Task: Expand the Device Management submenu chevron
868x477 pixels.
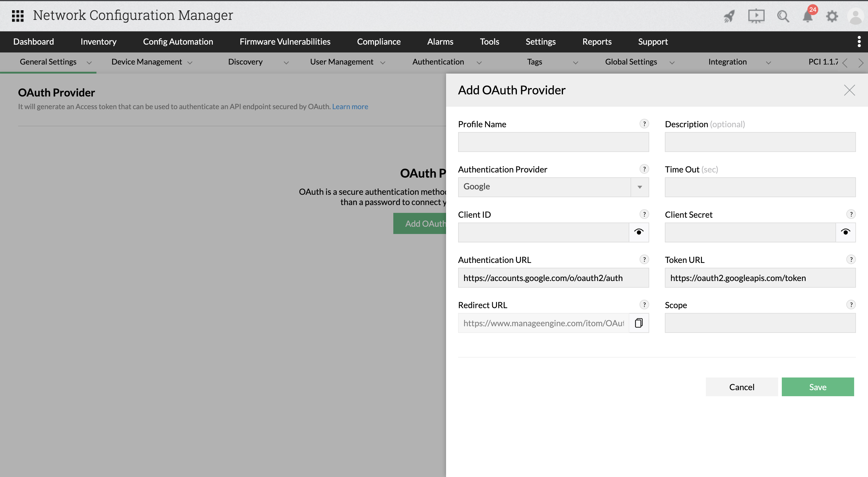Action: coord(190,63)
